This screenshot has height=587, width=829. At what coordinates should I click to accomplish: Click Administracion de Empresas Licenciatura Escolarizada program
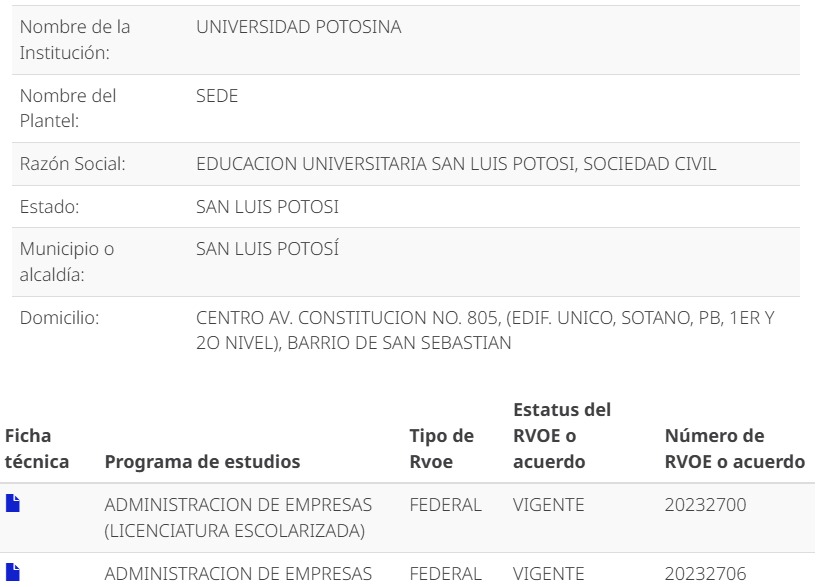[238, 518]
